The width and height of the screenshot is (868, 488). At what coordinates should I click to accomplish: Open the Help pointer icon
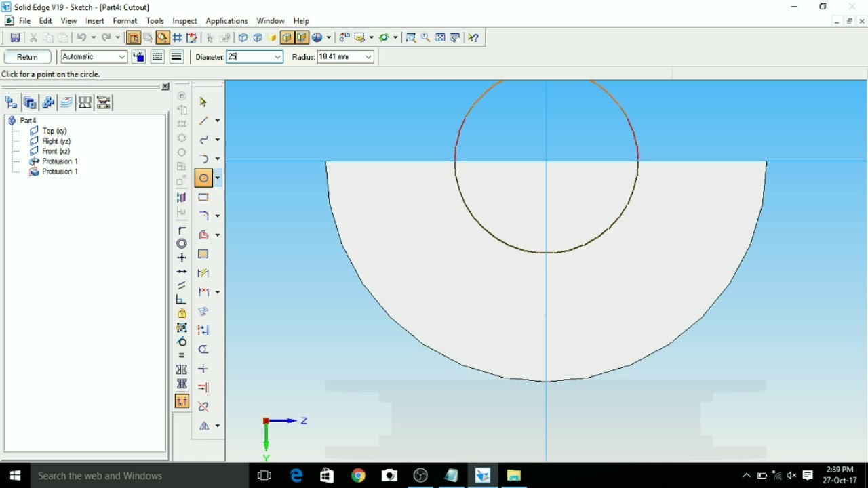[x=473, y=38]
